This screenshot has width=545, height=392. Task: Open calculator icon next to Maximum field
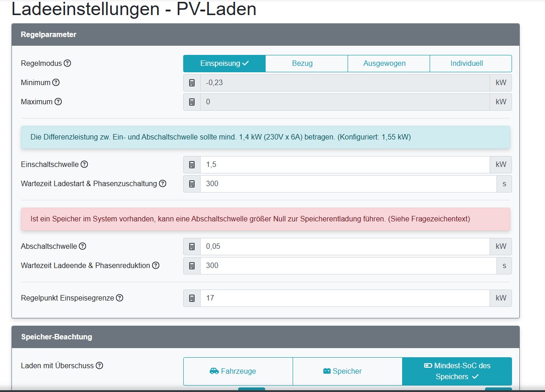[191, 102]
